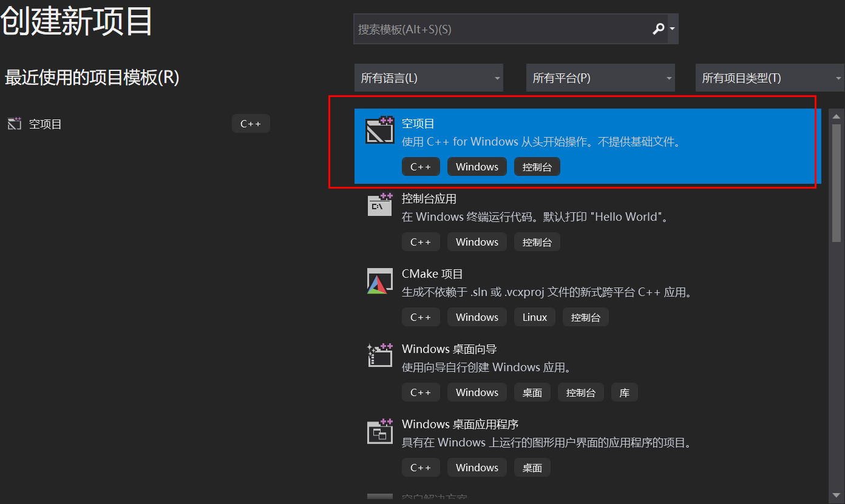The image size is (845, 504).
Task: Open the 所有平台(P) dropdown
Action: [600, 78]
